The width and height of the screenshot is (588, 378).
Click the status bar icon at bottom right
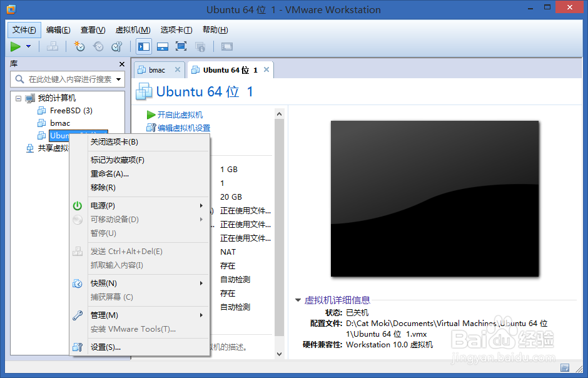coord(565,367)
